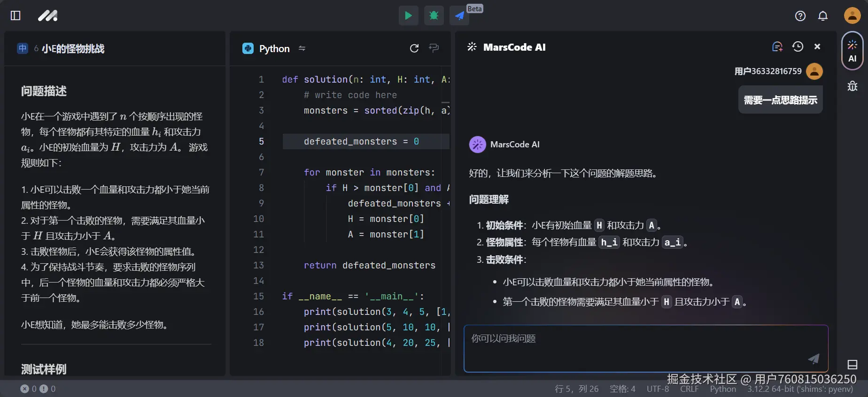The width and height of the screenshot is (868, 397).
Task: Click the for monster in monsters line
Action: pos(369,172)
